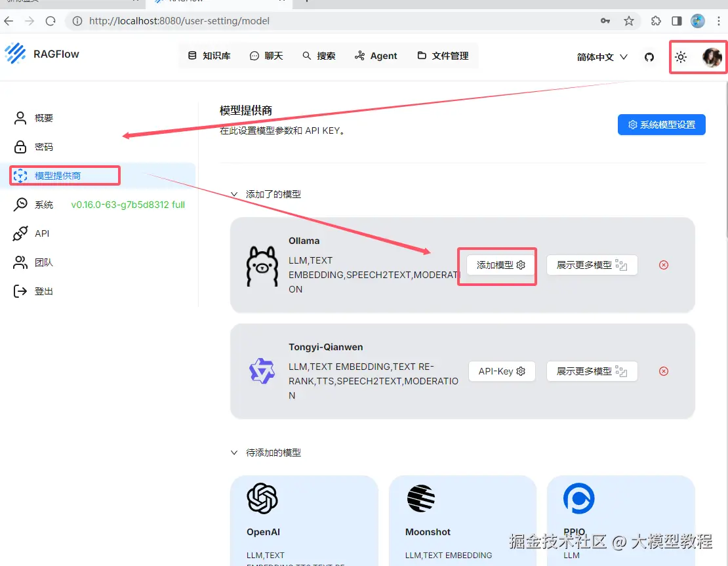This screenshot has height=566, width=728.
Task: Click the OpenAI provider card
Action: pyautogui.click(x=304, y=521)
